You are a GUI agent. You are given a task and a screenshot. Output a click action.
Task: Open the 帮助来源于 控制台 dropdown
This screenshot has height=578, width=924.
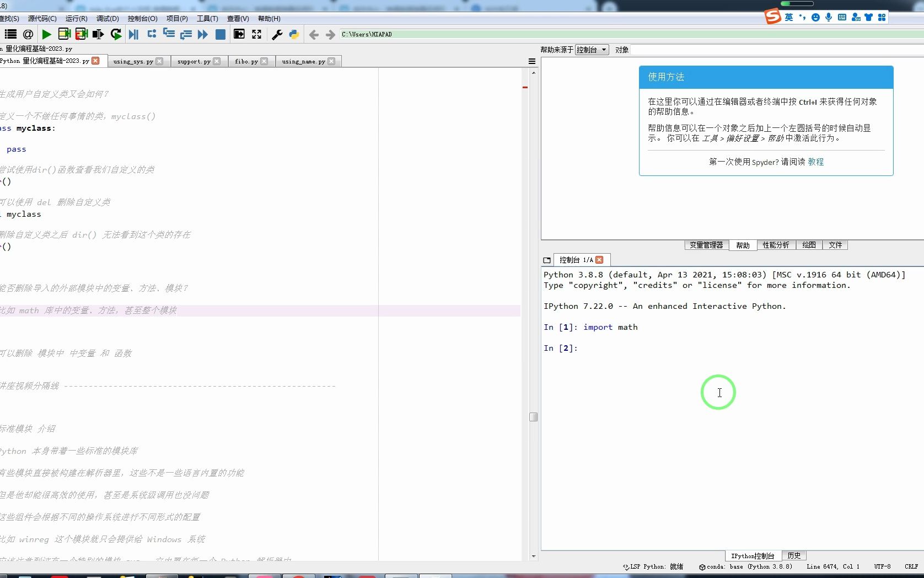592,50
